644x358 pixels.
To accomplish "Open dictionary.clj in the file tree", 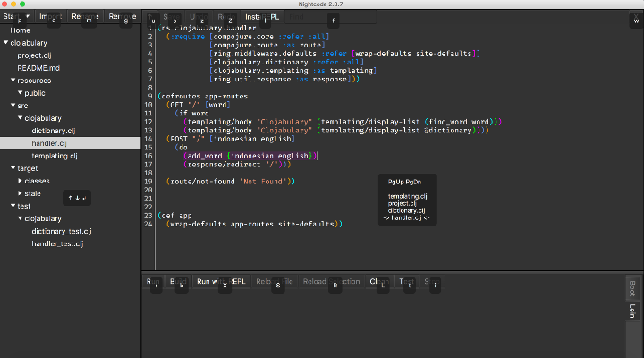I will (x=54, y=131).
